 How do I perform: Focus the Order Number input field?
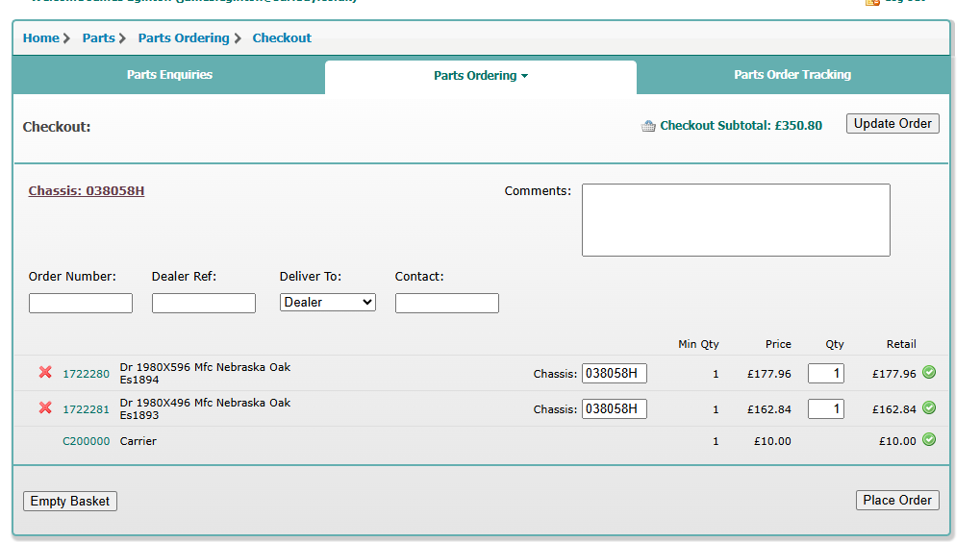click(x=81, y=304)
